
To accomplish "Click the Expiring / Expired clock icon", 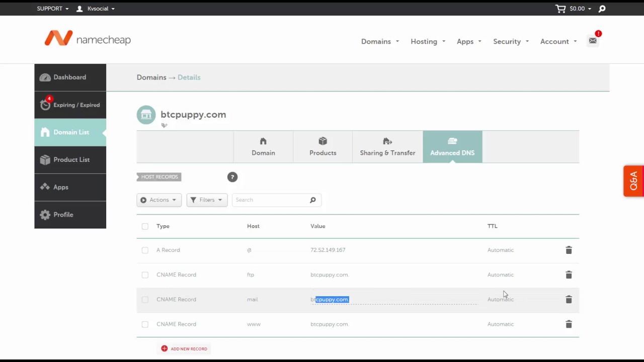I will click(45, 105).
